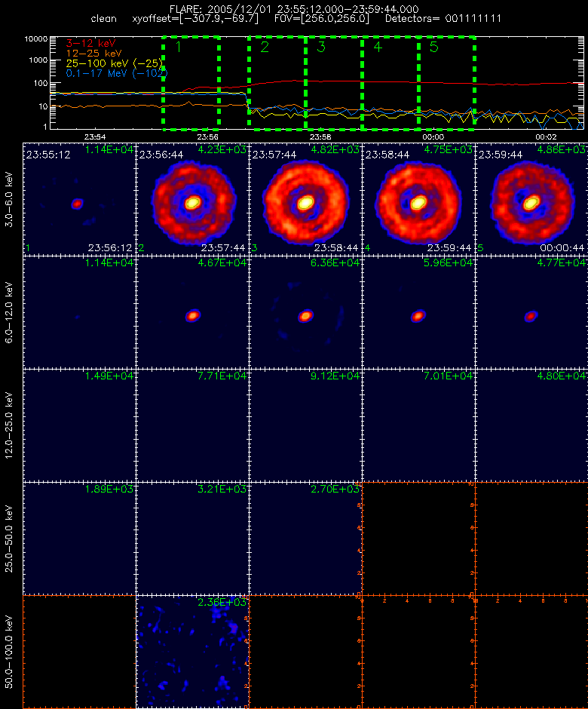
Task: Click the 10000 y-axis tick label
Action: coord(36,39)
